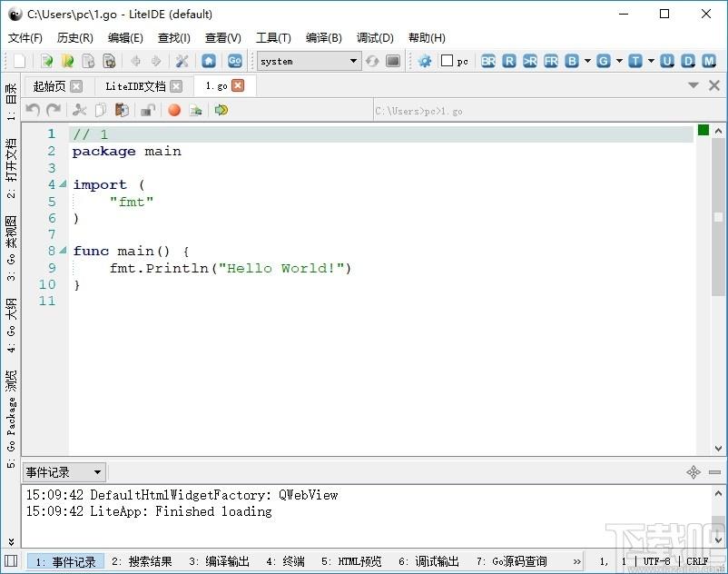Click the U toolbar icon

click(x=667, y=61)
